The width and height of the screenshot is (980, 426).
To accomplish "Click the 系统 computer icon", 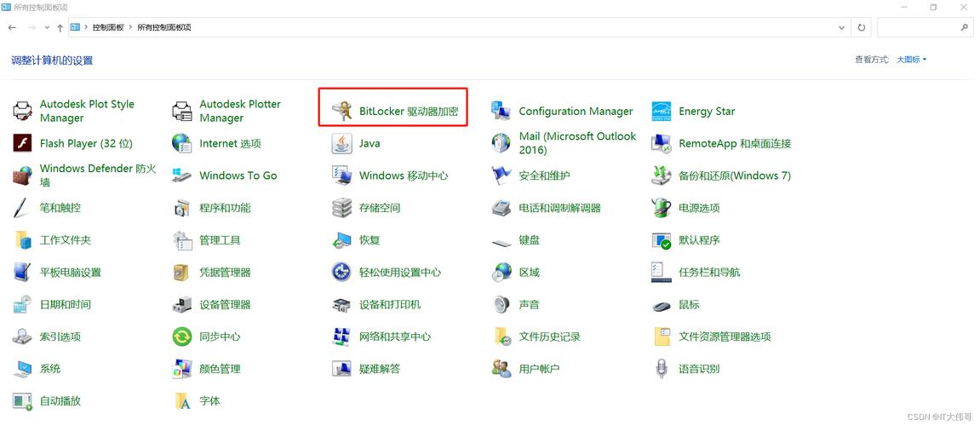I will [x=22, y=369].
